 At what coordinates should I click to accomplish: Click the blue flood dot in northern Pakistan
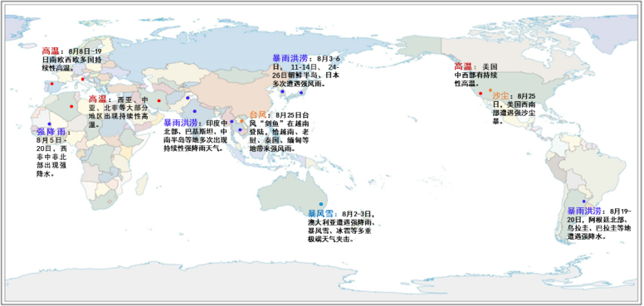point(188,98)
